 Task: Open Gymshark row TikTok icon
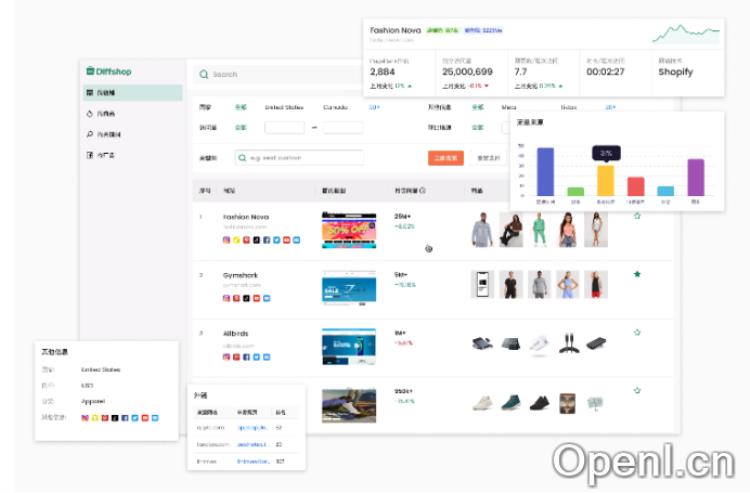click(246, 298)
